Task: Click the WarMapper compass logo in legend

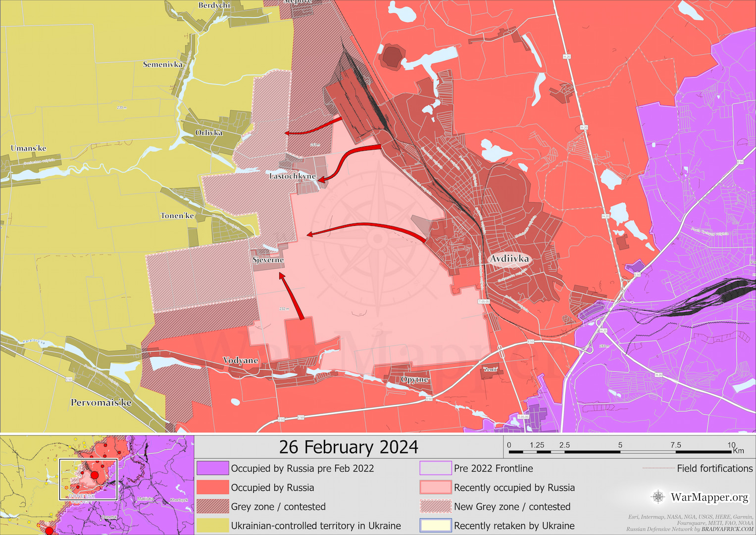Action: [x=657, y=496]
